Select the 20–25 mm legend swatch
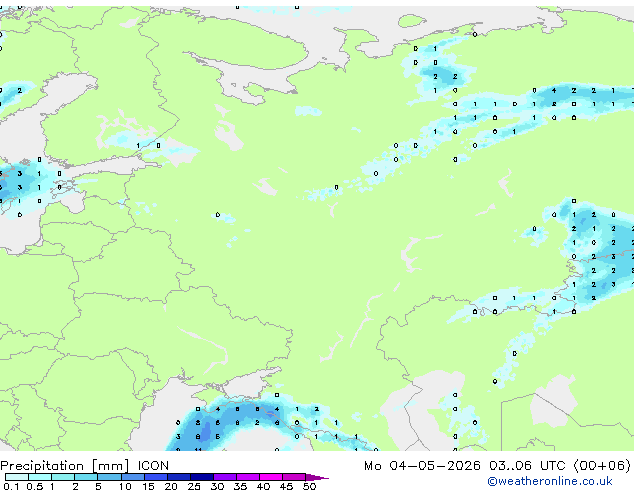Screen dimensions: 634x490 (178, 477)
